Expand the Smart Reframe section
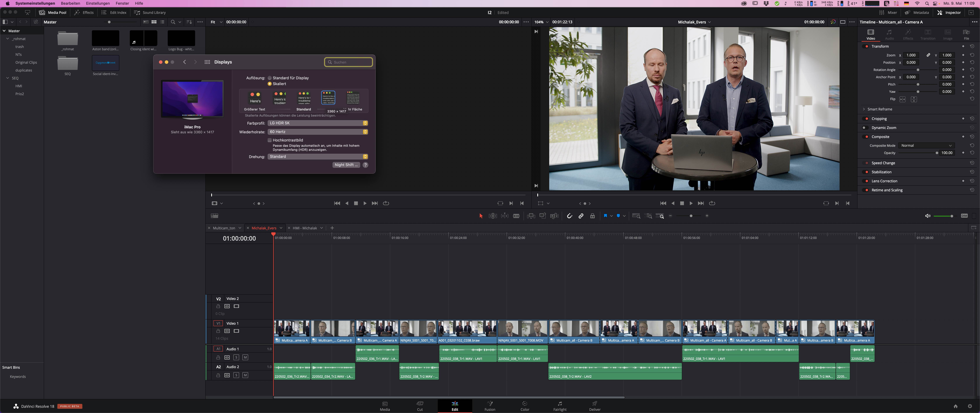Image resolution: width=980 pixels, height=413 pixels. click(864, 109)
